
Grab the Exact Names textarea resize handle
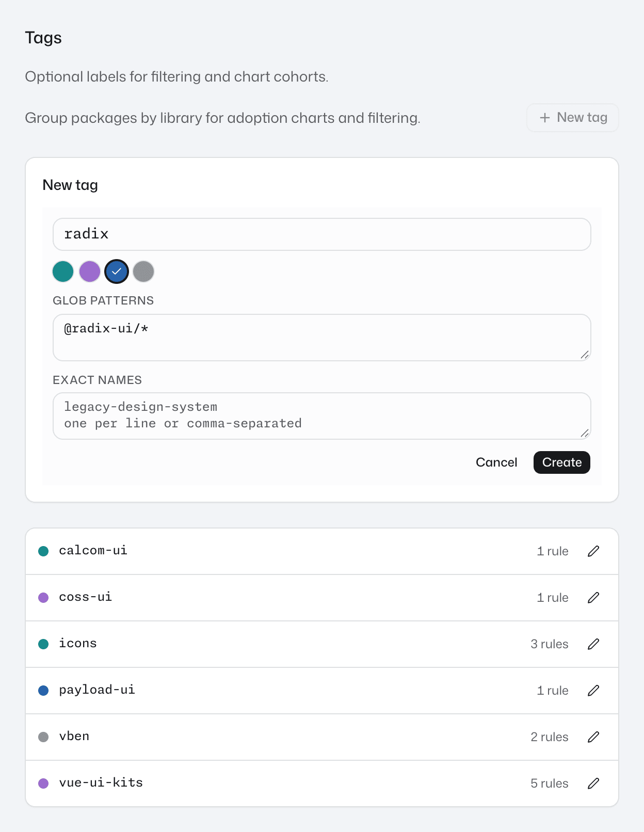click(x=585, y=433)
